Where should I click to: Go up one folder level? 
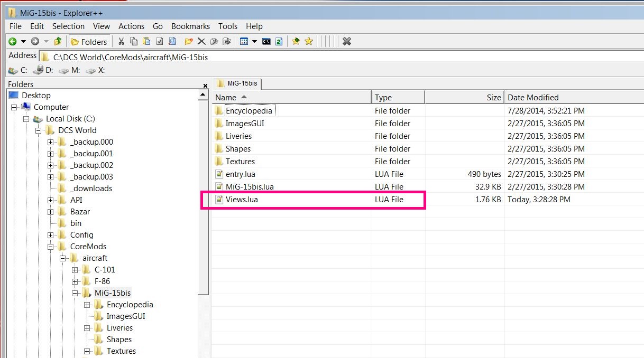(58, 41)
